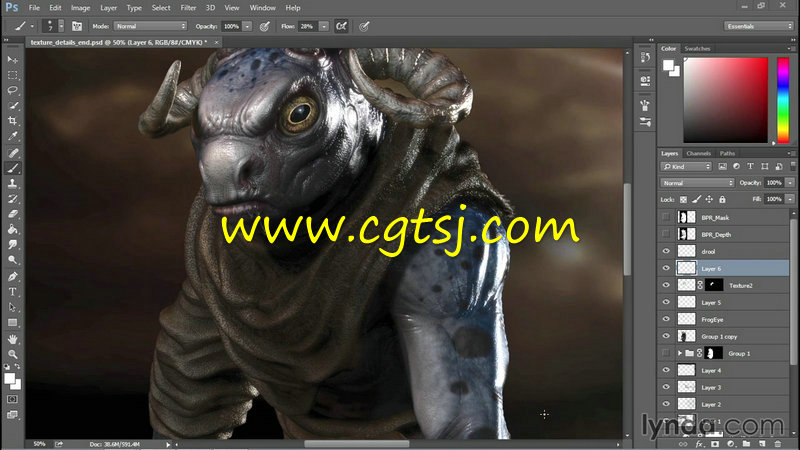Hide Layer 6 visibility eye

(x=666, y=268)
